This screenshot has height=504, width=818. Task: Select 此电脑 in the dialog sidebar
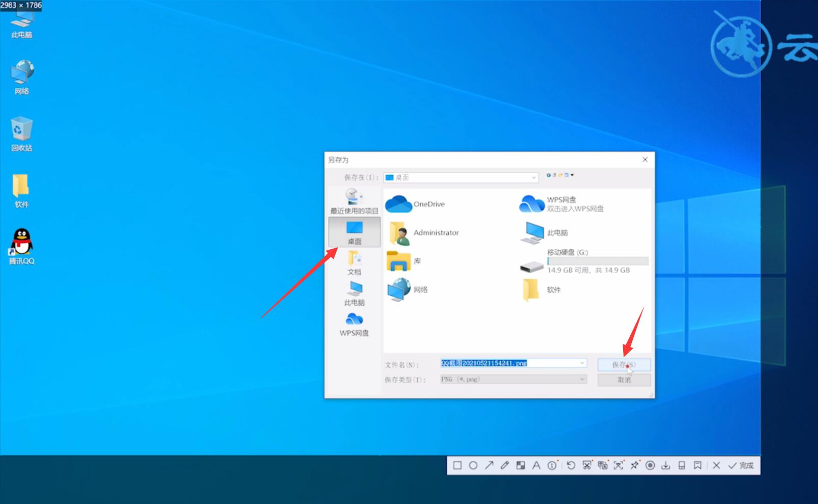coord(354,294)
